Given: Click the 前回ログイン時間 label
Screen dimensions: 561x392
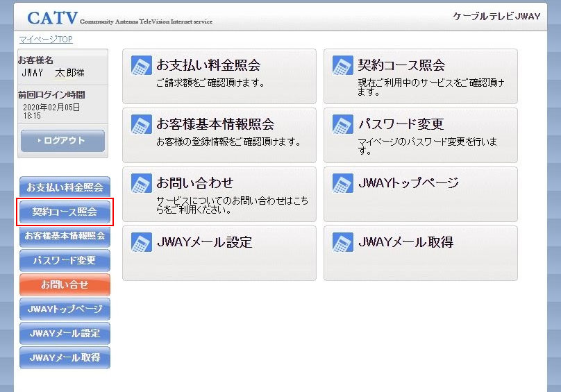Looking at the screenshot, I should coord(51,95).
